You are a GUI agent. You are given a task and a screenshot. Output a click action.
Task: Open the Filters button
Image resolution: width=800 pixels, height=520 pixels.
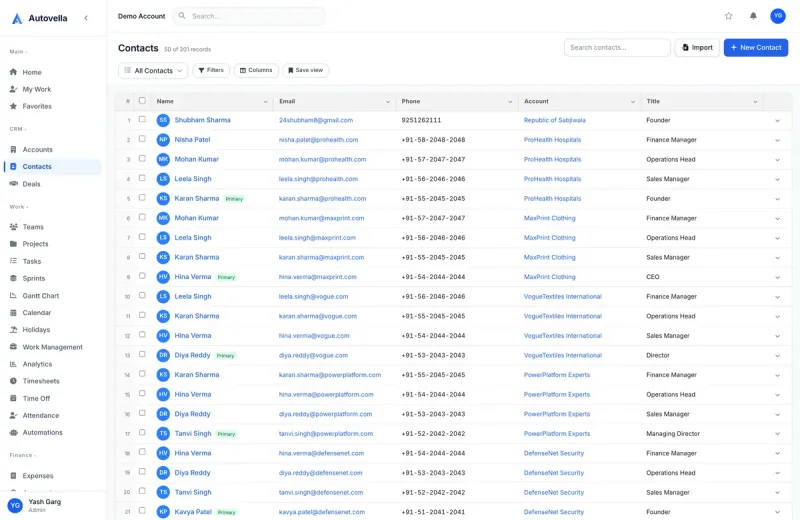click(x=211, y=70)
